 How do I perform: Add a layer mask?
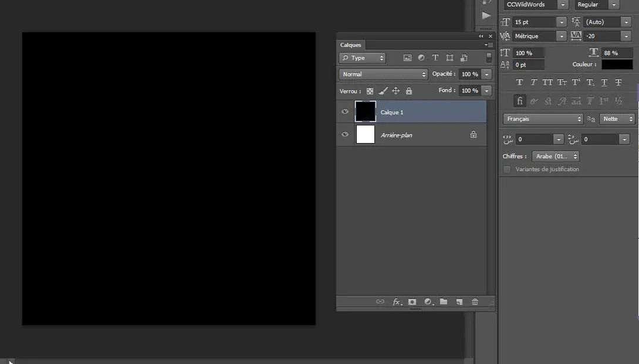412,302
